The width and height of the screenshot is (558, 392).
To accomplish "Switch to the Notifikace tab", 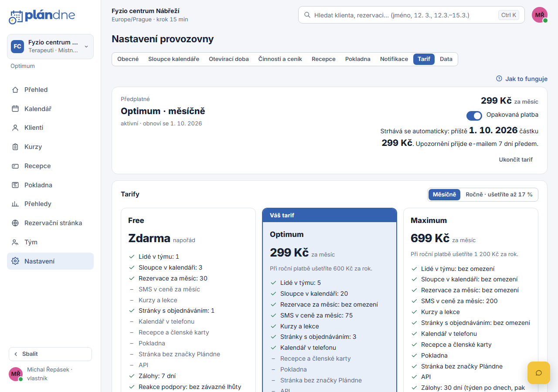I will (394, 59).
